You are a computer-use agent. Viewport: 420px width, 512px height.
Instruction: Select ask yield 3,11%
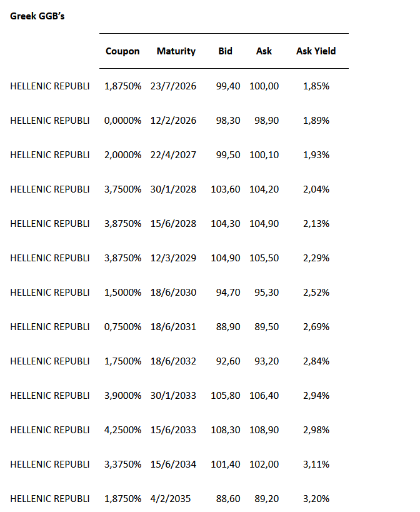click(316, 464)
